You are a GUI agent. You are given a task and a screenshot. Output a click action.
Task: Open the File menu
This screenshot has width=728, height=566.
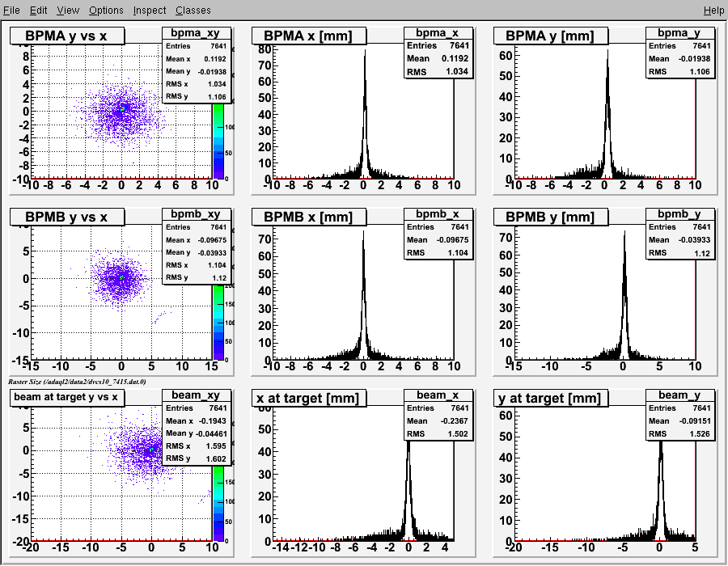click(11, 11)
